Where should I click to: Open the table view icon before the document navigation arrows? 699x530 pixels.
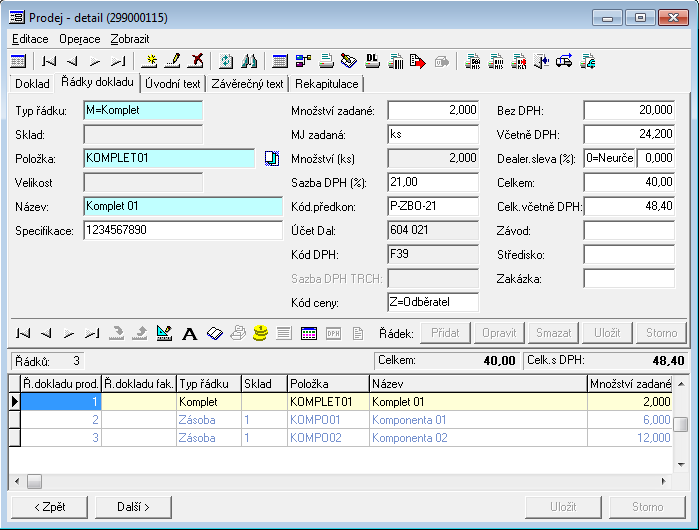pos(18,62)
